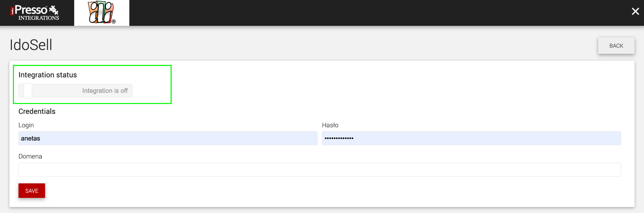Go back using the BACK button

tap(616, 46)
